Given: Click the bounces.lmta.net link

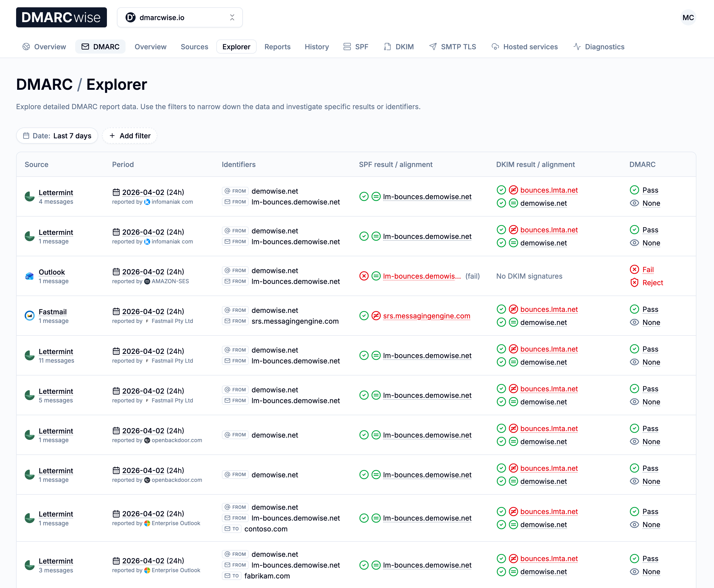Looking at the screenshot, I should coord(549,190).
